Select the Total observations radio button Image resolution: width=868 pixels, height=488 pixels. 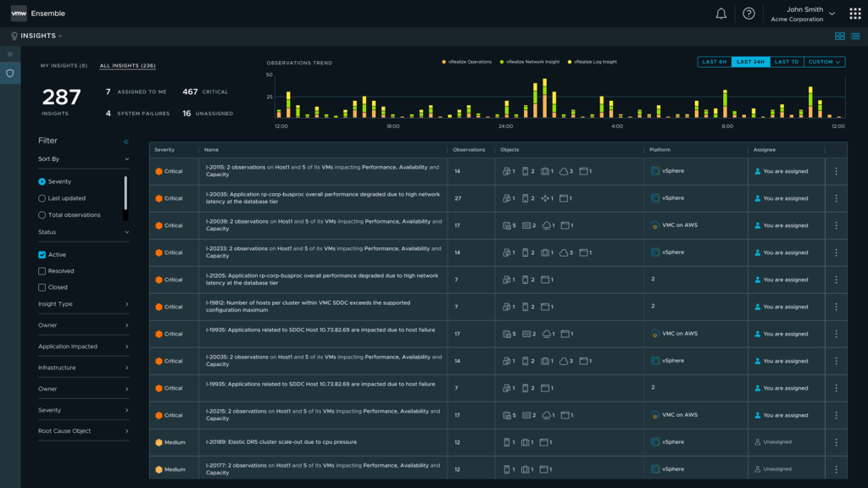pyautogui.click(x=42, y=215)
